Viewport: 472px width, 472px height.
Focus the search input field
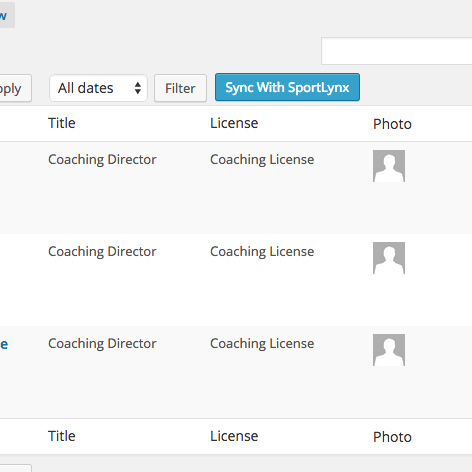coord(397,51)
